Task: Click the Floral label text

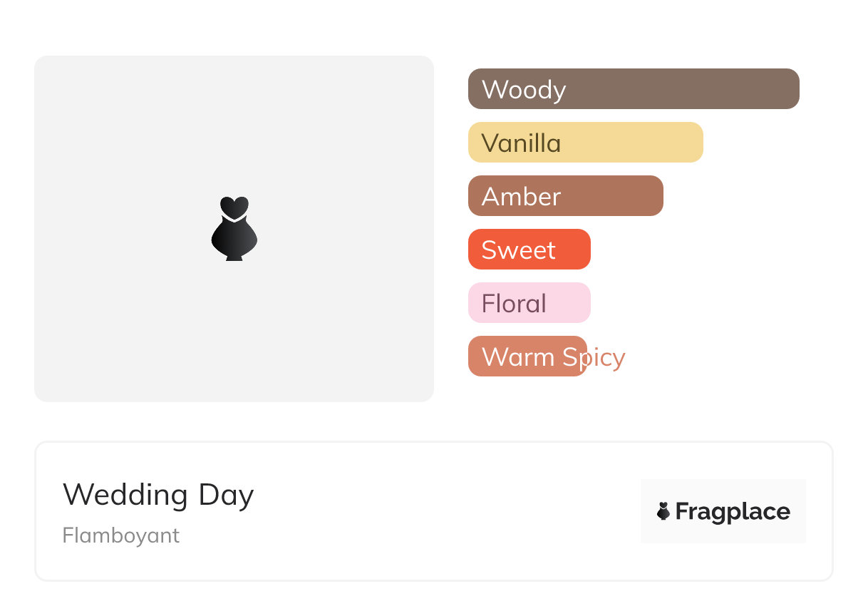Action: click(x=514, y=304)
